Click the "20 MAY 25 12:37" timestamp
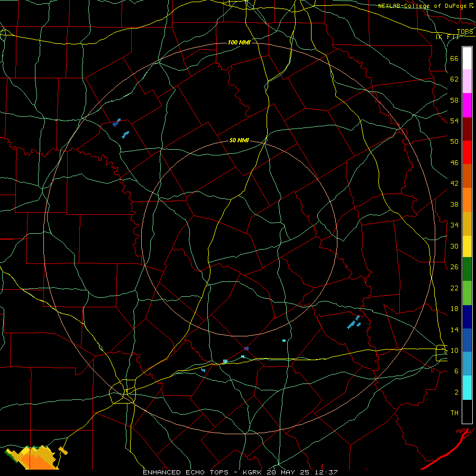The width and height of the screenshot is (476, 476). pyautogui.click(x=302, y=472)
